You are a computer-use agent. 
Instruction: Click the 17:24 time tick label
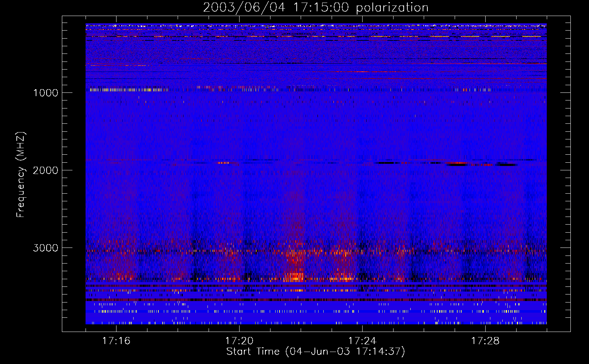[363, 341]
